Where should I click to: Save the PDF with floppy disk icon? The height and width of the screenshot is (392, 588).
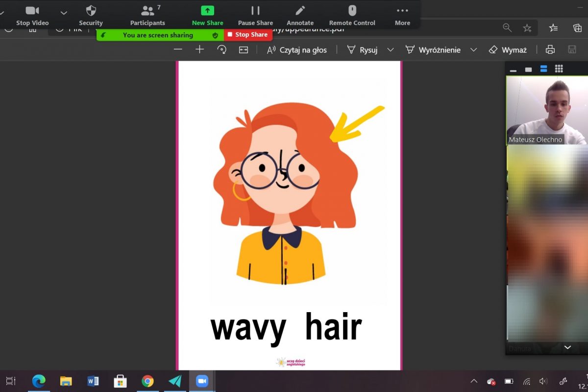coord(572,49)
